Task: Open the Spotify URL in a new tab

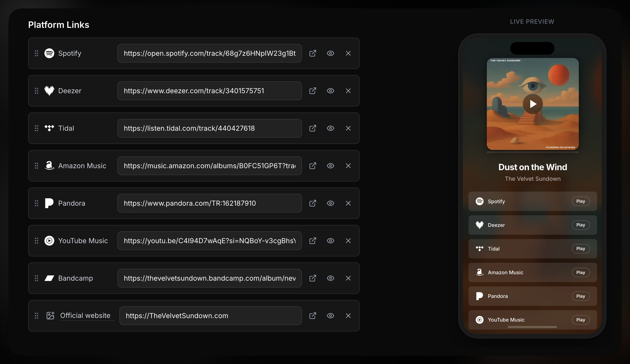Action: 313,53
